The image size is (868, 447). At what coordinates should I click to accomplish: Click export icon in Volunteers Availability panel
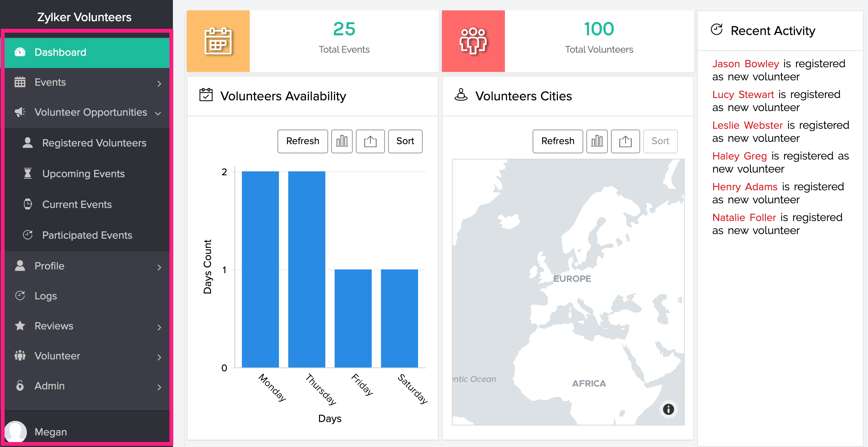(x=370, y=141)
